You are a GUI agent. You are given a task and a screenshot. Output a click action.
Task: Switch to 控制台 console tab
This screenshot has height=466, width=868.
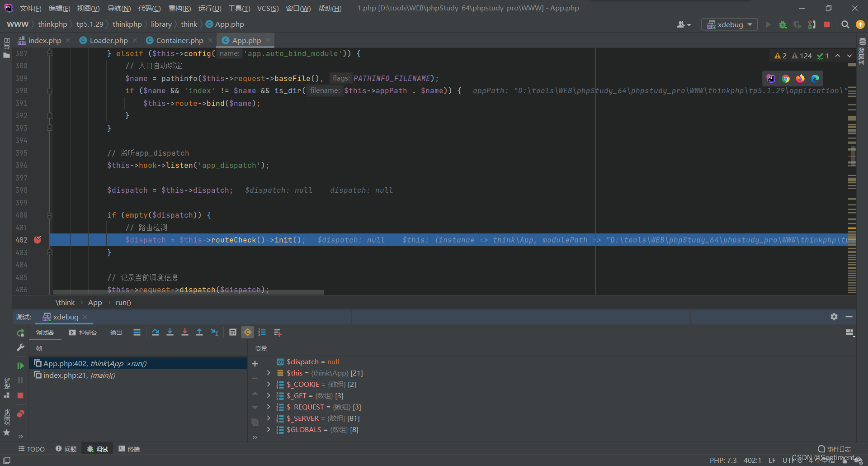click(x=83, y=333)
